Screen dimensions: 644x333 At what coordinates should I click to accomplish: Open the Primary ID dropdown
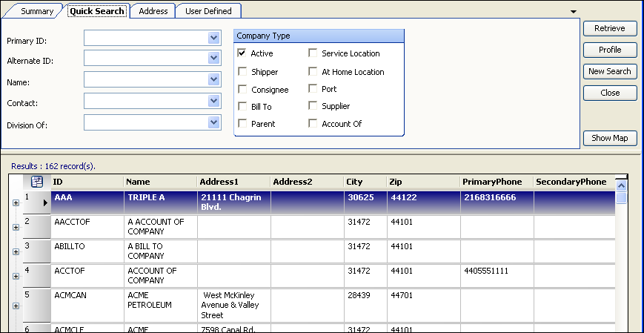[x=214, y=38]
